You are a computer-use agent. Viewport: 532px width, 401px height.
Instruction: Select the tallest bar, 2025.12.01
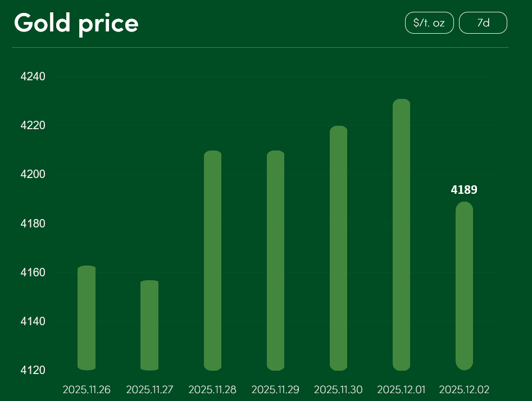(x=401, y=235)
